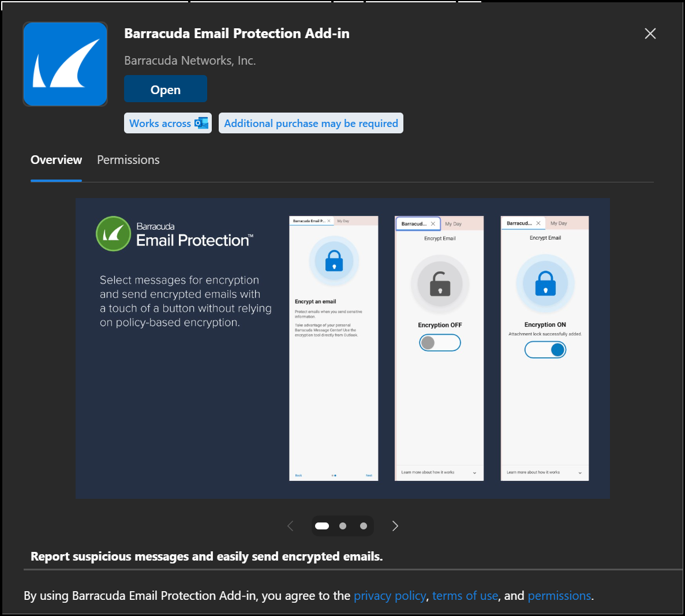Click the Encryption OFF toggle in preview
The image size is (685, 616).
tap(440, 343)
